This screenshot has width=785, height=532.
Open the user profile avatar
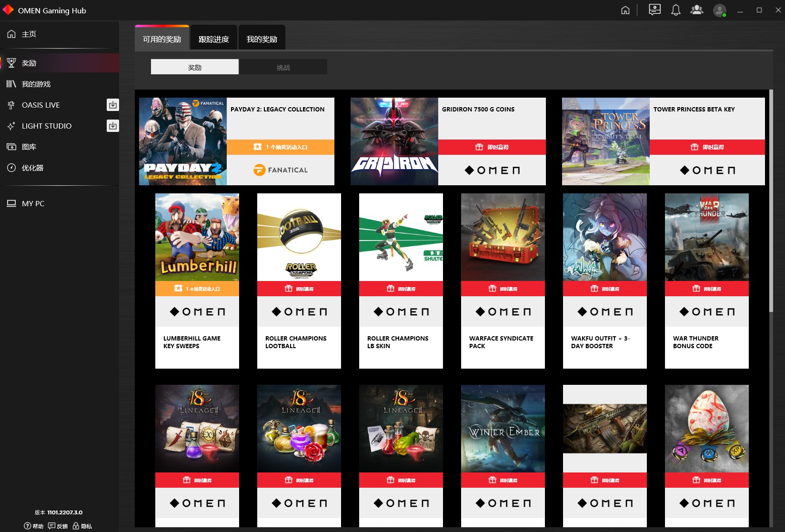720,10
